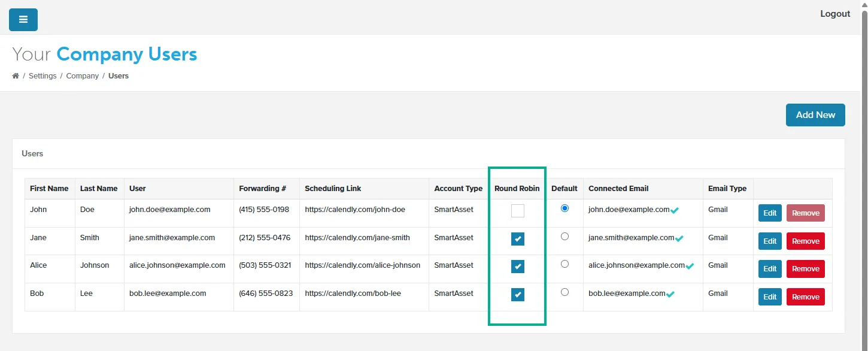
Task: Click jane.smith@example.com in User column
Action: tap(172, 238)
